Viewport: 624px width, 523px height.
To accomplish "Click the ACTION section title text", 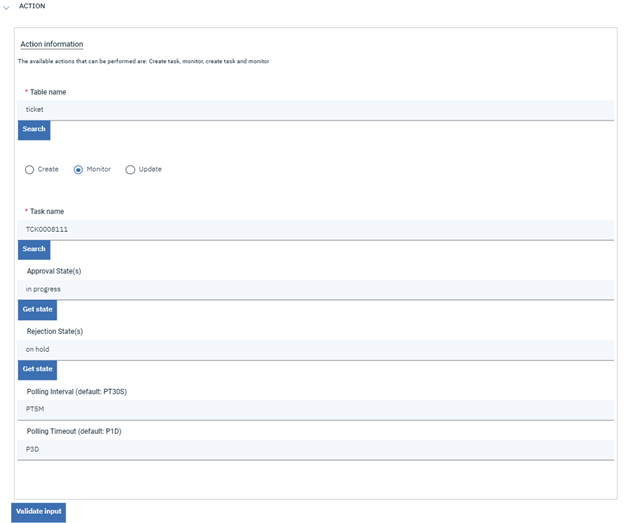I will (x=32, y=6).
